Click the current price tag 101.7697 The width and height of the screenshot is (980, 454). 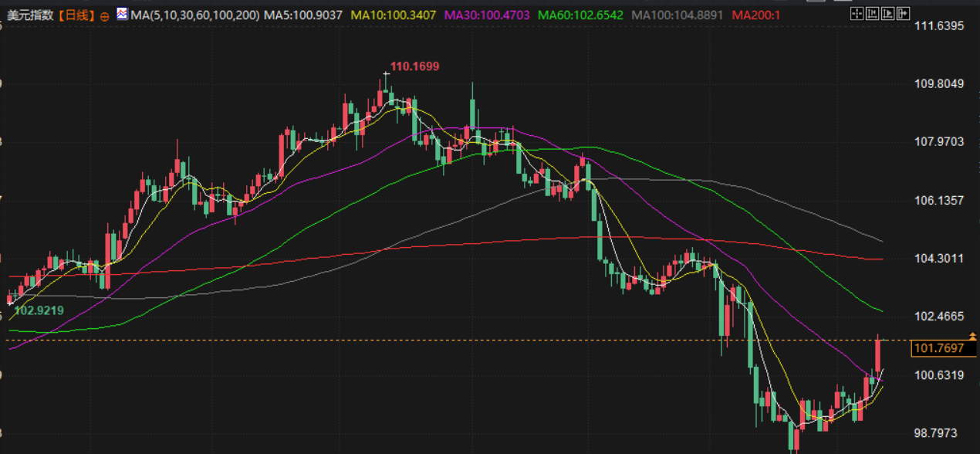pyautogui.click(x=938, y=348)
